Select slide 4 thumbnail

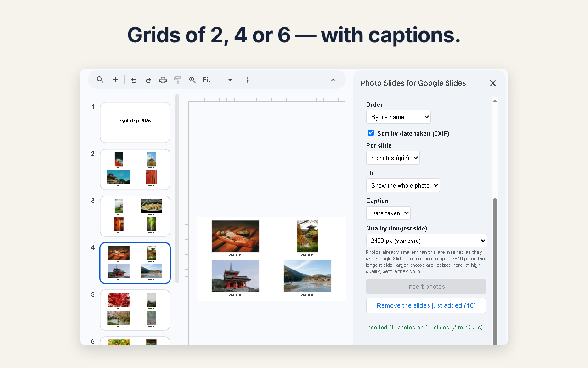(135, 263)
